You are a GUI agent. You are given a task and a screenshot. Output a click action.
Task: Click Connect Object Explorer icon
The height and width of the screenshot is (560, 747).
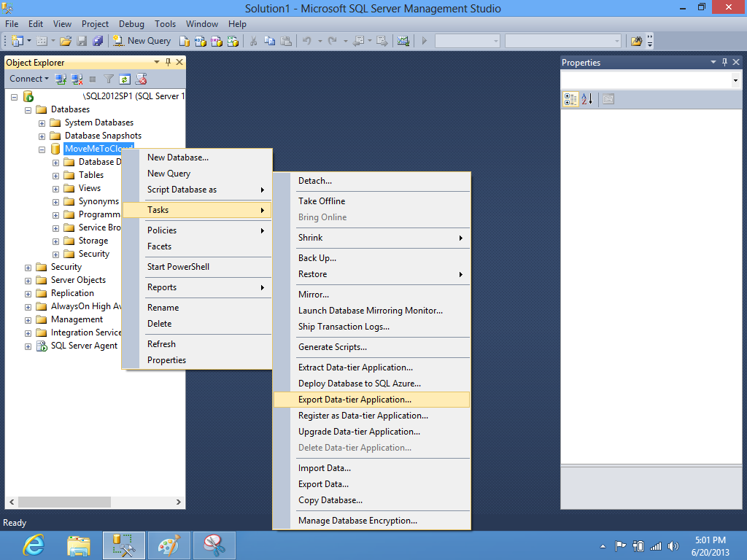tap(61, 79)
